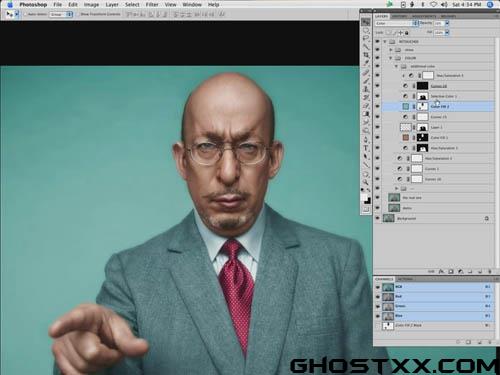Open the Filter menu
The height and width of the screenshot is (375, 500).
point(152,5)
